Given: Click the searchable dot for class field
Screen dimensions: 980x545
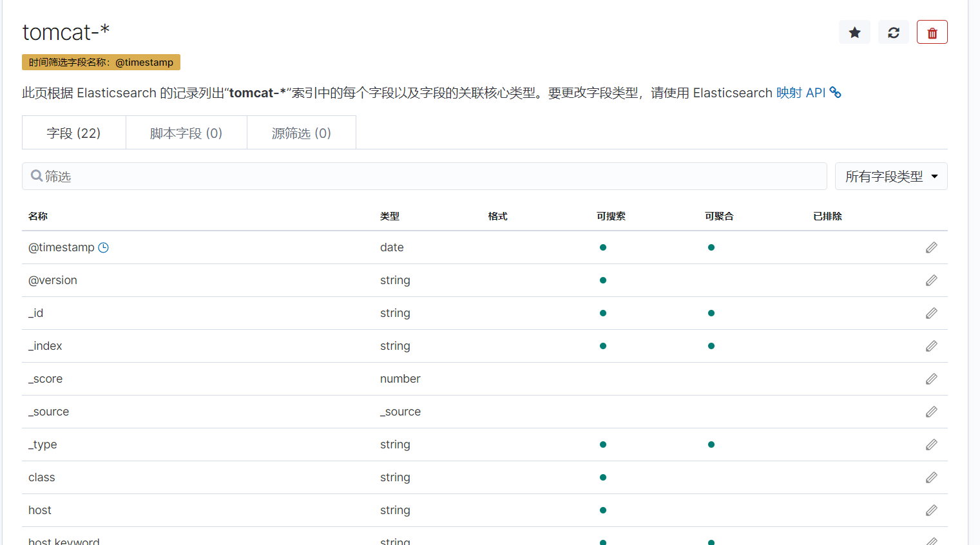Looking at the screenshot, I should click(x=603, y=477).
